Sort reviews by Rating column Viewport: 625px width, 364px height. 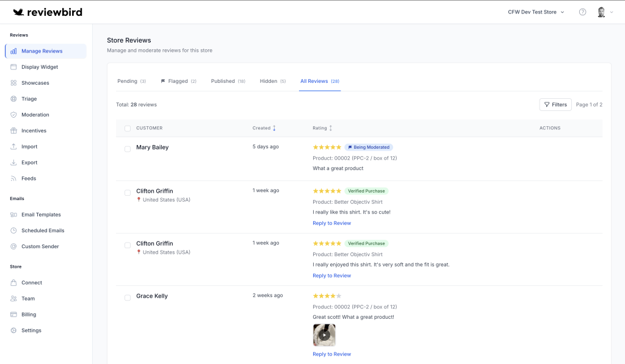coord(322,128)
